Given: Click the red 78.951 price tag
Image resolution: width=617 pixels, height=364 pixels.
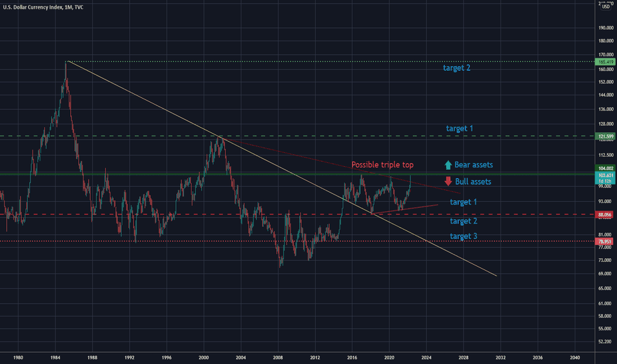Looking at the screenshot, I should (x=605, y=241).
